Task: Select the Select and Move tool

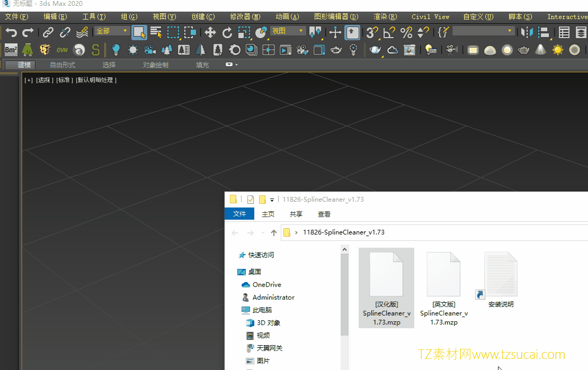Action: [210, 33]
